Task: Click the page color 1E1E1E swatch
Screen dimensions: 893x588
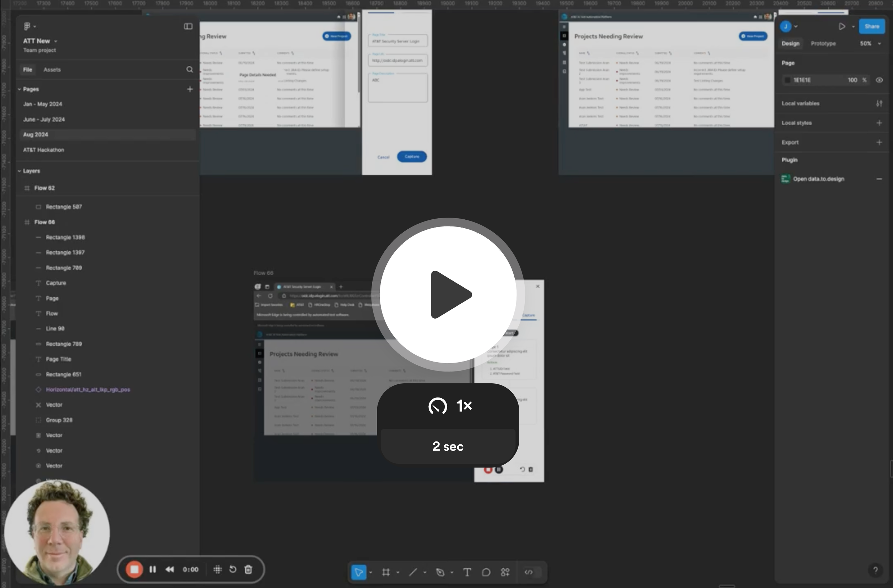Action: (787, 80)
